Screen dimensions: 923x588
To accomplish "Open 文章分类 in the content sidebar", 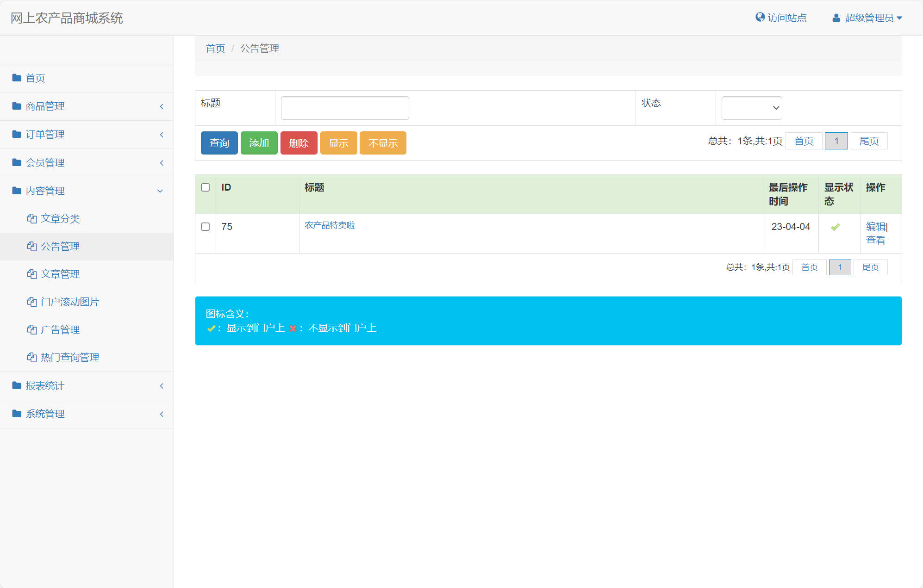I will pos(61,218).
